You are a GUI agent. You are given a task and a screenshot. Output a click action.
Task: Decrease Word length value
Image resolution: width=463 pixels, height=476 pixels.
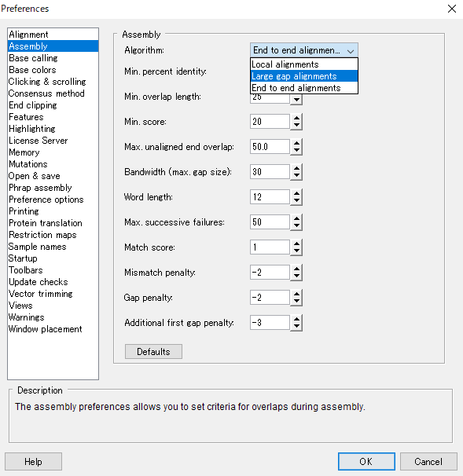coord(296,201)
